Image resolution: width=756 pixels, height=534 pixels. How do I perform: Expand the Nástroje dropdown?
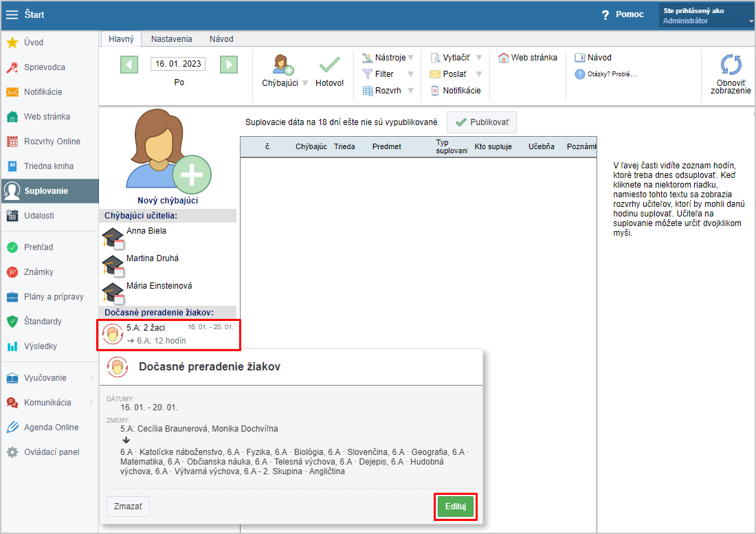point(411,58)
